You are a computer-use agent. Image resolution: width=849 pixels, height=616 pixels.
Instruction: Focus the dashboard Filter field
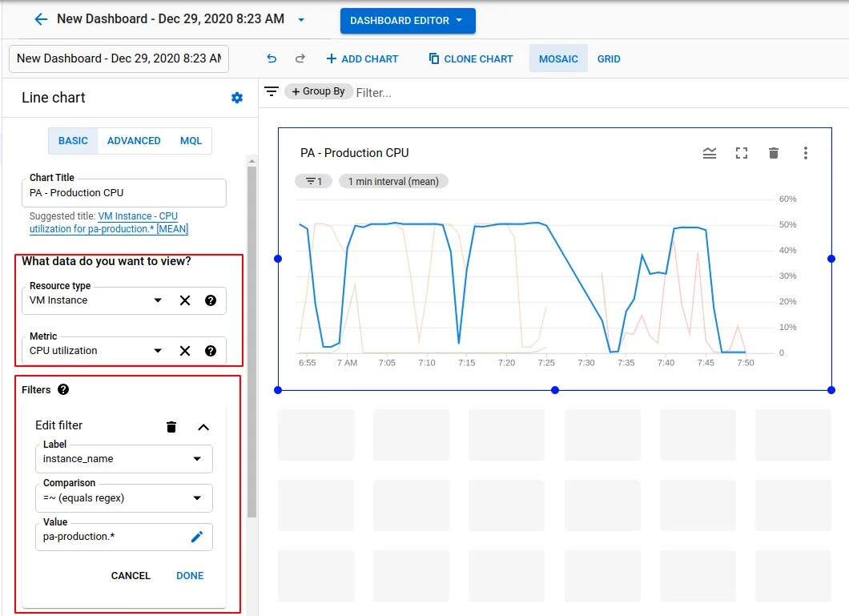[373, 93]
